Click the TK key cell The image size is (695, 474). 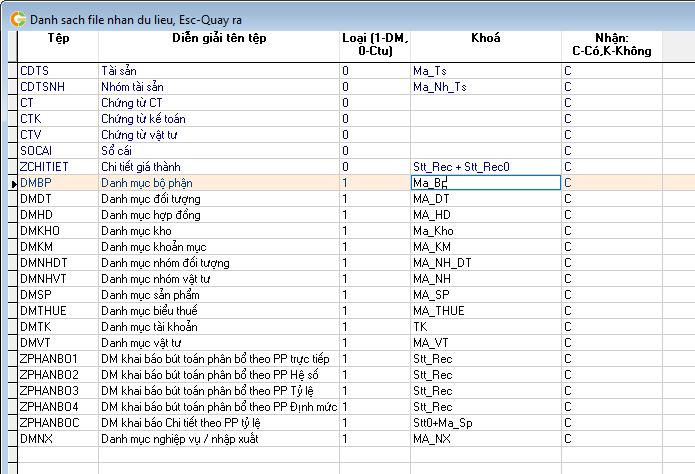point(486,326)
